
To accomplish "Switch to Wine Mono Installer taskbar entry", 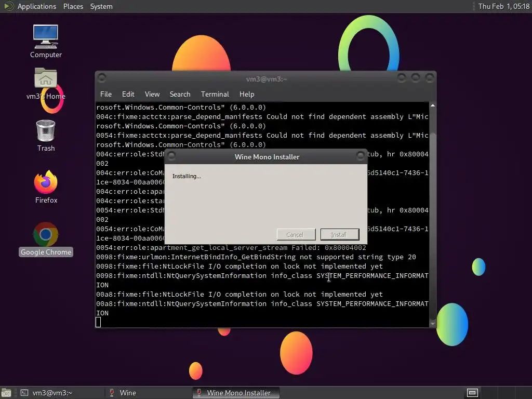I will point(236,393).
